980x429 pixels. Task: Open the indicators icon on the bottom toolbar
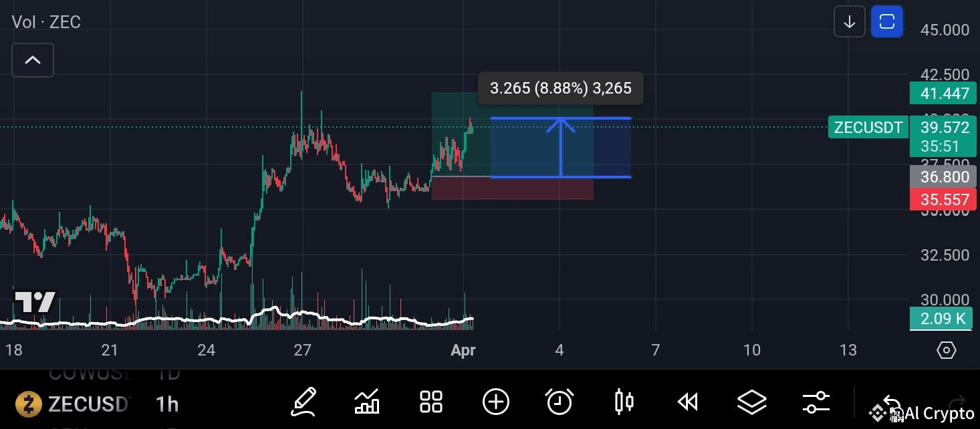point(367,402)
